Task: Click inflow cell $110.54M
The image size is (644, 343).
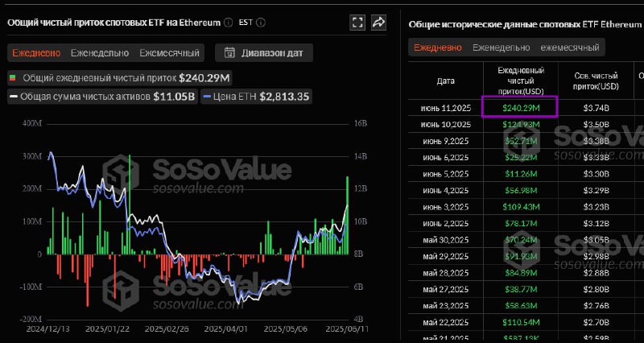Action: tap(521, 321)
